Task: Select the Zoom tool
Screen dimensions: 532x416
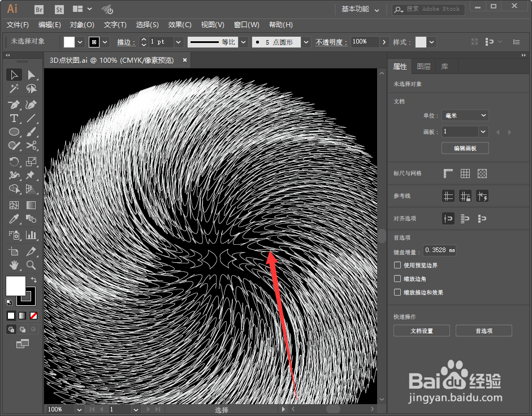Action: [x=31, y=265]
